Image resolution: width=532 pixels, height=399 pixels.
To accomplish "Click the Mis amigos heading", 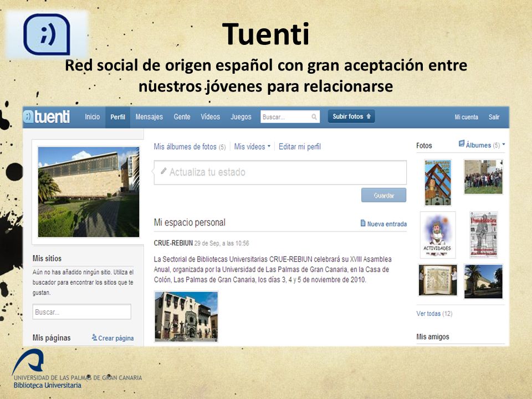I will pyautogui.click(x=433, y=336).
